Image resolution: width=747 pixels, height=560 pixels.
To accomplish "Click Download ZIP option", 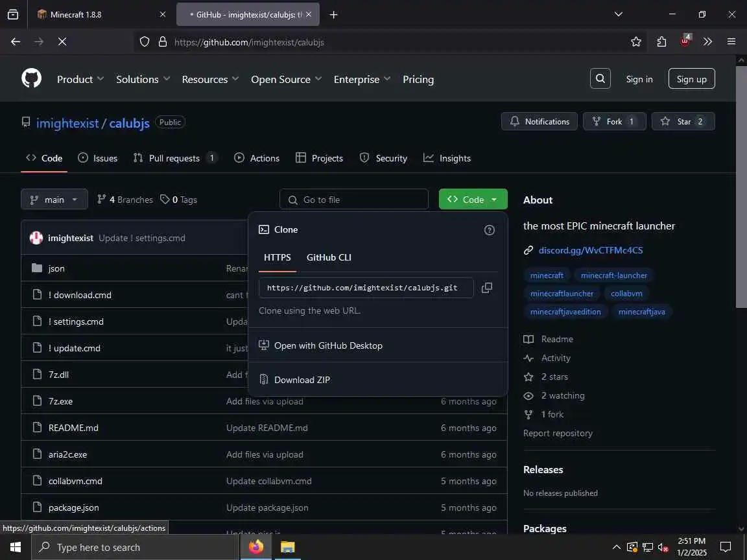I will click(378, 380).
